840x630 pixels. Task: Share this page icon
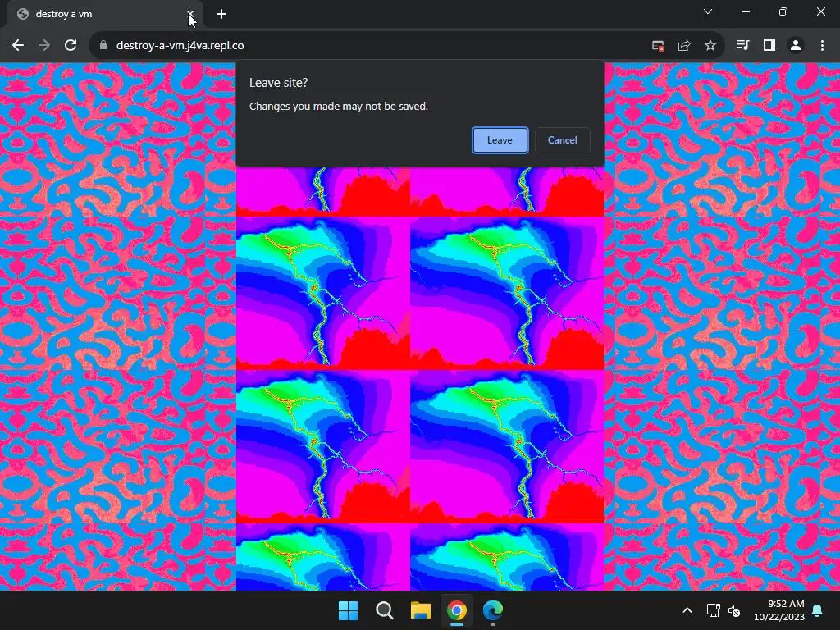[x=684, y=46]
